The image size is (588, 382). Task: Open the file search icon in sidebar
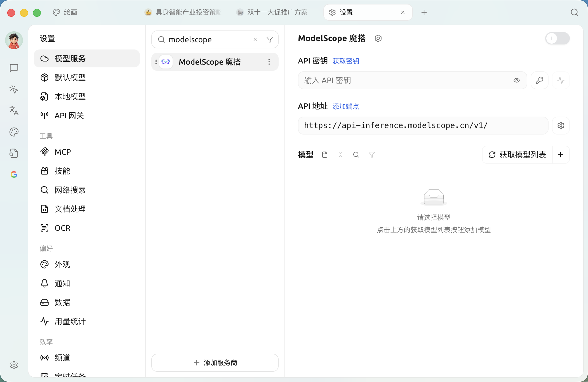(x=14, y=153)
